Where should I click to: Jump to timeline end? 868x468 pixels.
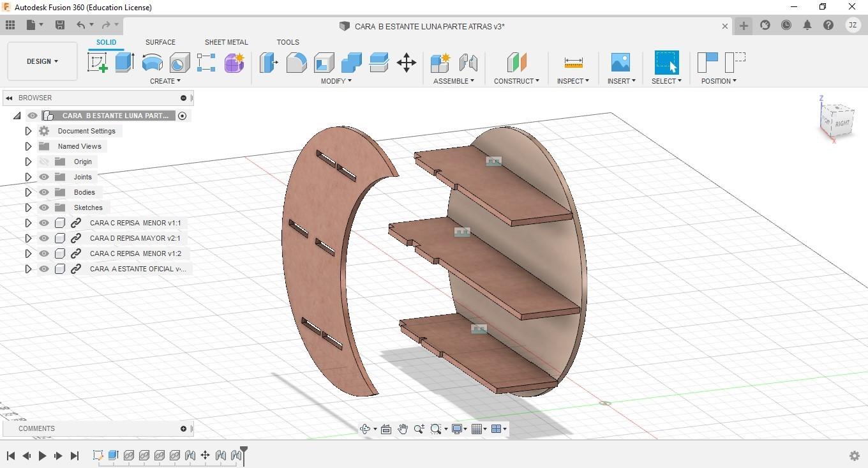(x=74, y=455)
